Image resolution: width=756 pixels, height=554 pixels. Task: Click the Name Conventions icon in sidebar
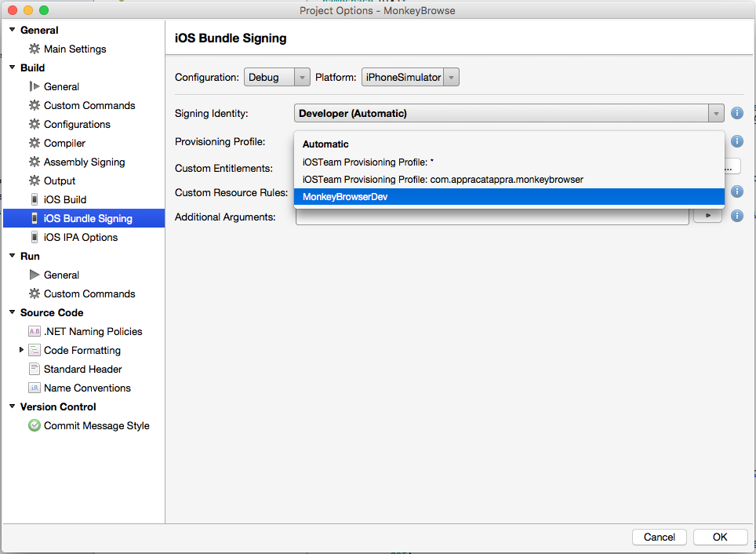tap(35, 388)
